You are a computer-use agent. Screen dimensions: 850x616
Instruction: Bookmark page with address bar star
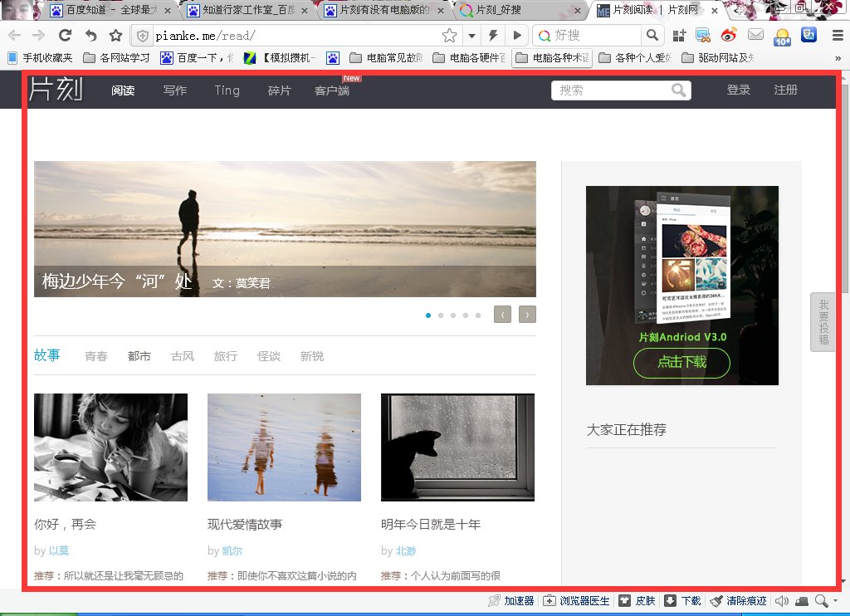[x=449, y=36]
